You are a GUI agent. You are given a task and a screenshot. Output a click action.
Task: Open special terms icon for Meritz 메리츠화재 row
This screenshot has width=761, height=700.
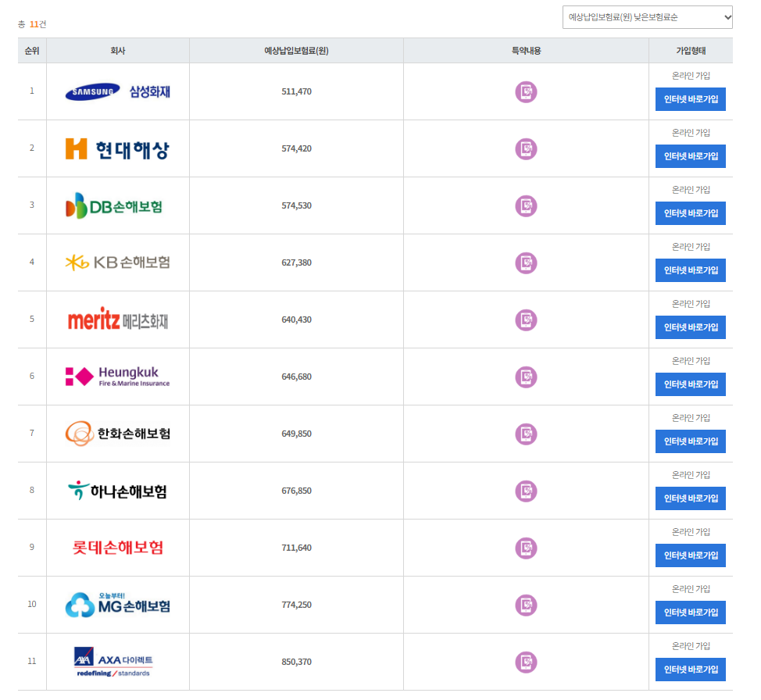(x=526, y=320)
